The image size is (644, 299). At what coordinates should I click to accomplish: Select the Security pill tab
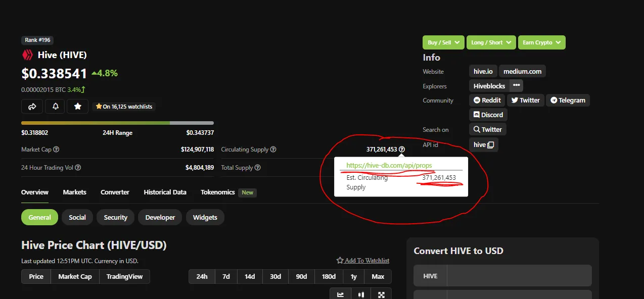[x=116, y=217]
